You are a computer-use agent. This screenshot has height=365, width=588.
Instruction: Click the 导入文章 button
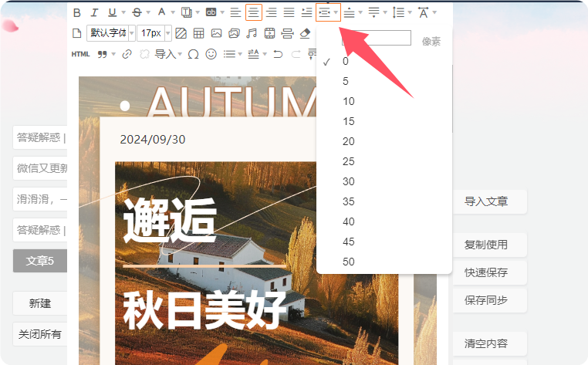pyautogui.click(x=489, y=202)
